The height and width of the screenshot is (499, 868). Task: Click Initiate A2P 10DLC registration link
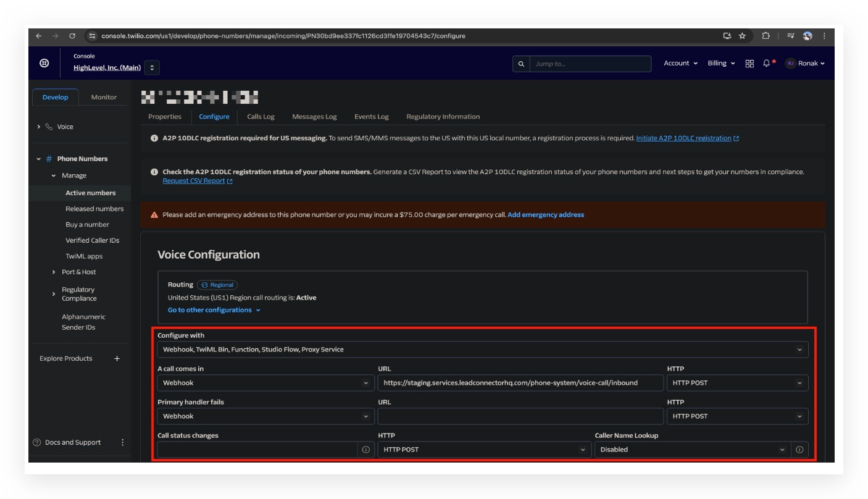[687, 138]
